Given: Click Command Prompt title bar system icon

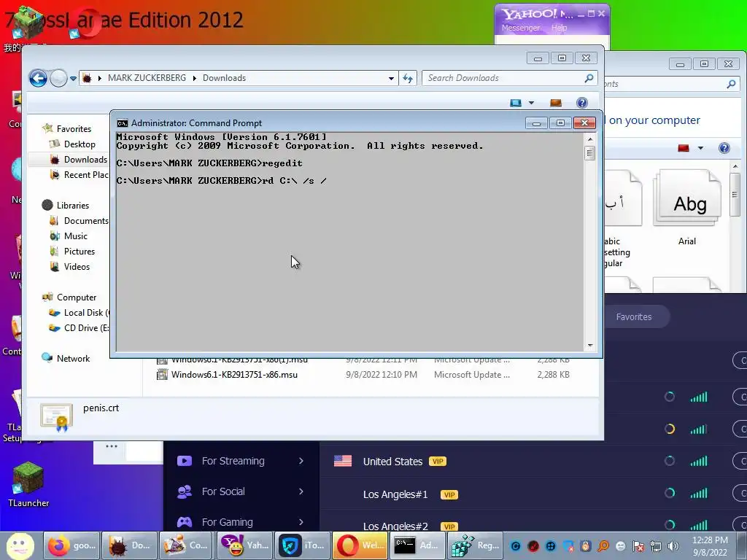Looking at the screenshot, I should (x=123, y=123).
